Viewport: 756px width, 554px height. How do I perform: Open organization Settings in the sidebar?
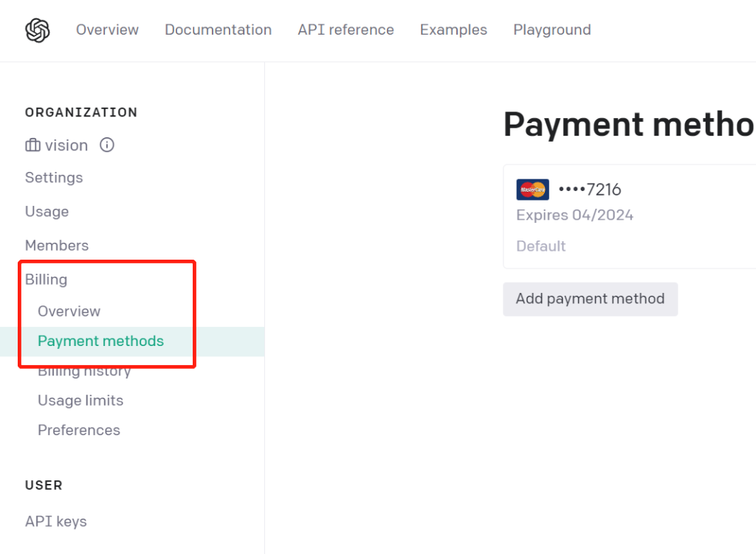54,178
